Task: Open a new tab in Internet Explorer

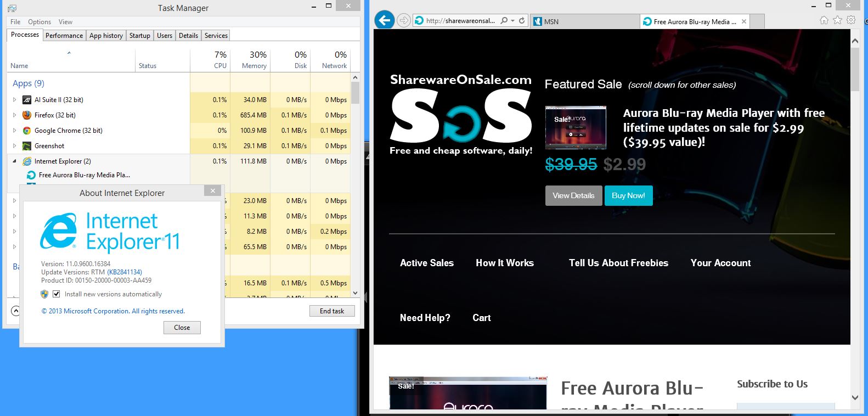Action: (x=757, y=21)
